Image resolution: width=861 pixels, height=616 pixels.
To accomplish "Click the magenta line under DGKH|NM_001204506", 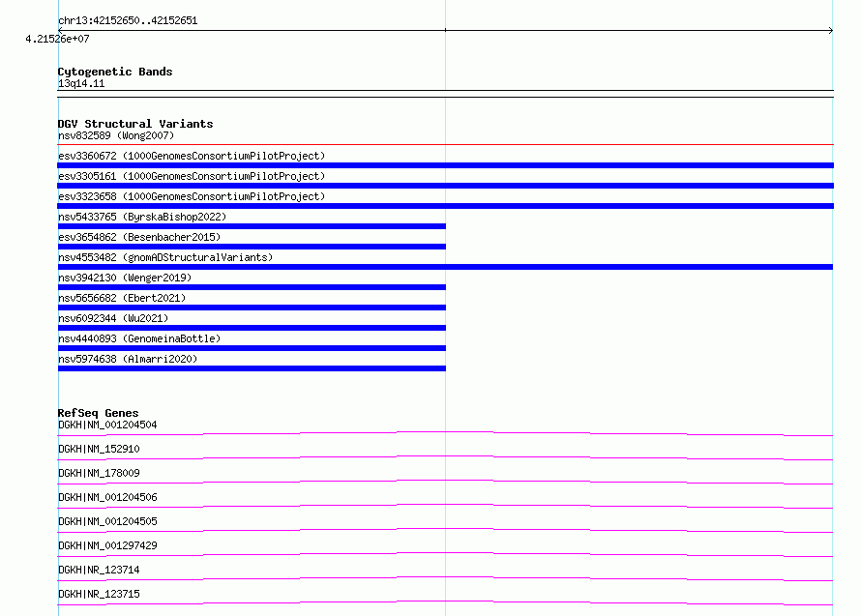I will point(445,506).
